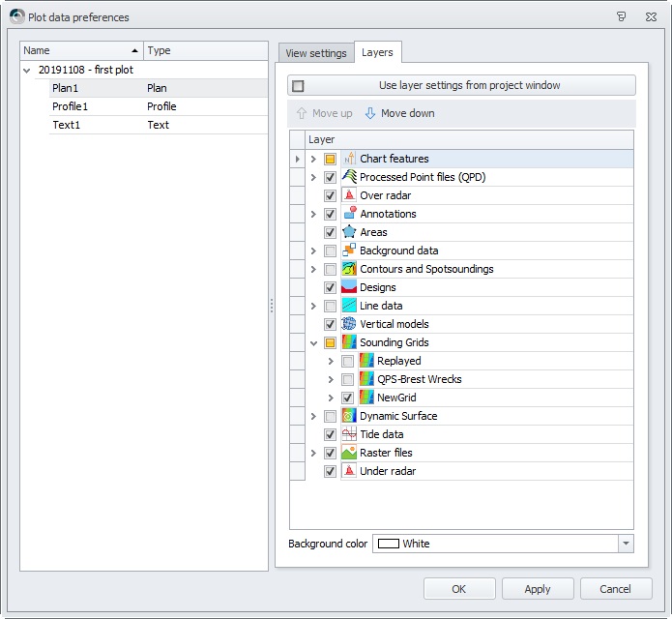Screen dimensions: 672x619
Task: Toggle Use layer settings from project window
Action: point(299,86)
